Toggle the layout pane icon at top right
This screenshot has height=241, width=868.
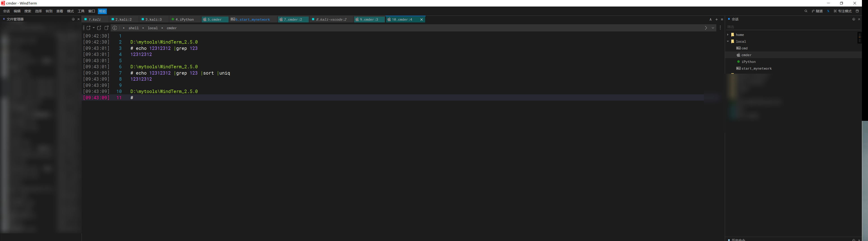point(857,11)
